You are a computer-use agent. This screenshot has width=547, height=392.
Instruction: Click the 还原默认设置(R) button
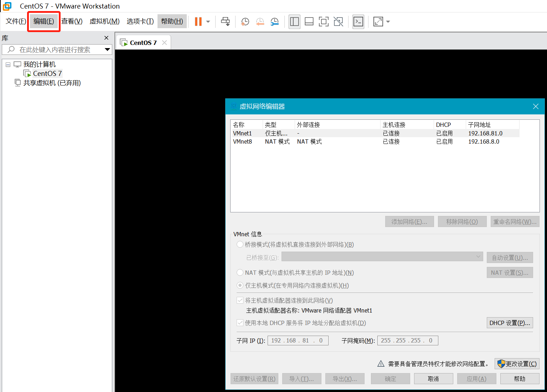pos(254,379)
